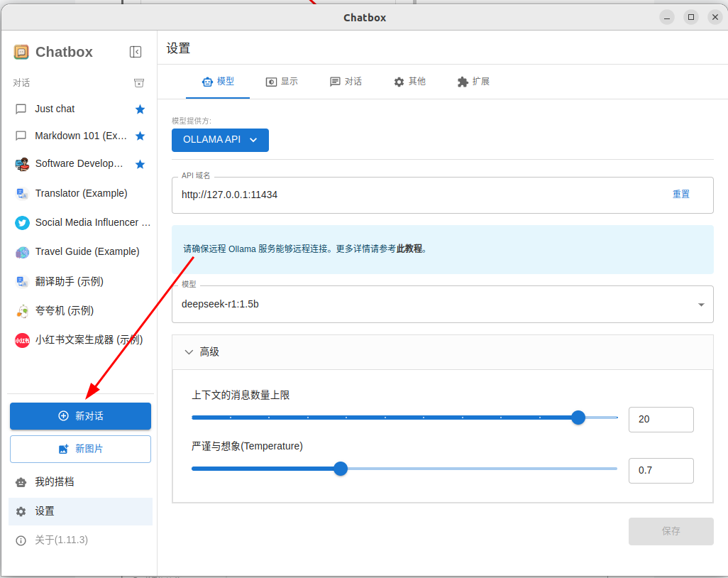Click the 夸夸机 avatar icon
The width and height of the screenshot is (728, 578).
[22, 311]
